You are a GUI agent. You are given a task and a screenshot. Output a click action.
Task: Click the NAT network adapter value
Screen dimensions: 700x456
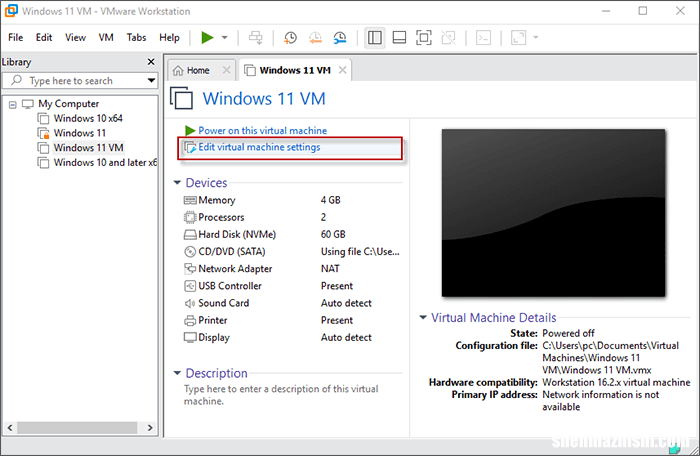coord(330,269)
